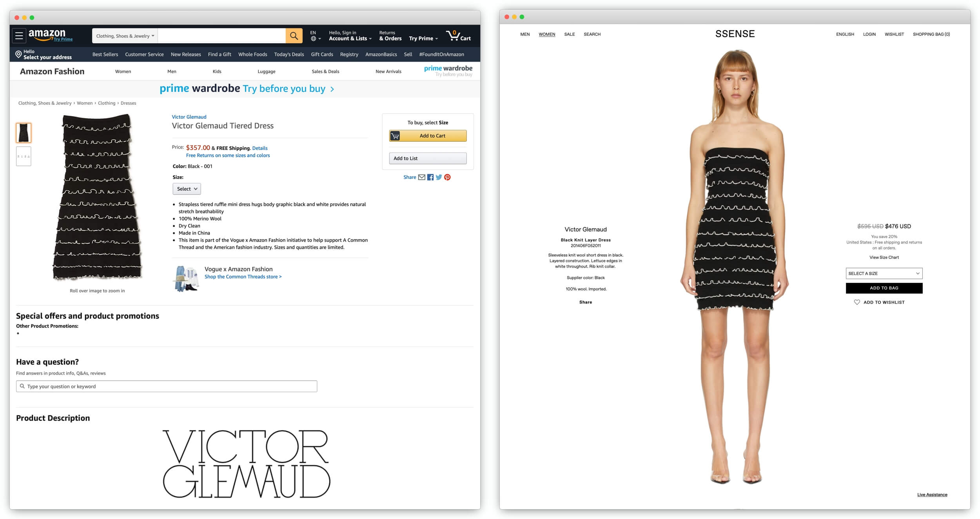Click SALE menu item on SSENSE

pyautogui.click(x=569, y=35)
